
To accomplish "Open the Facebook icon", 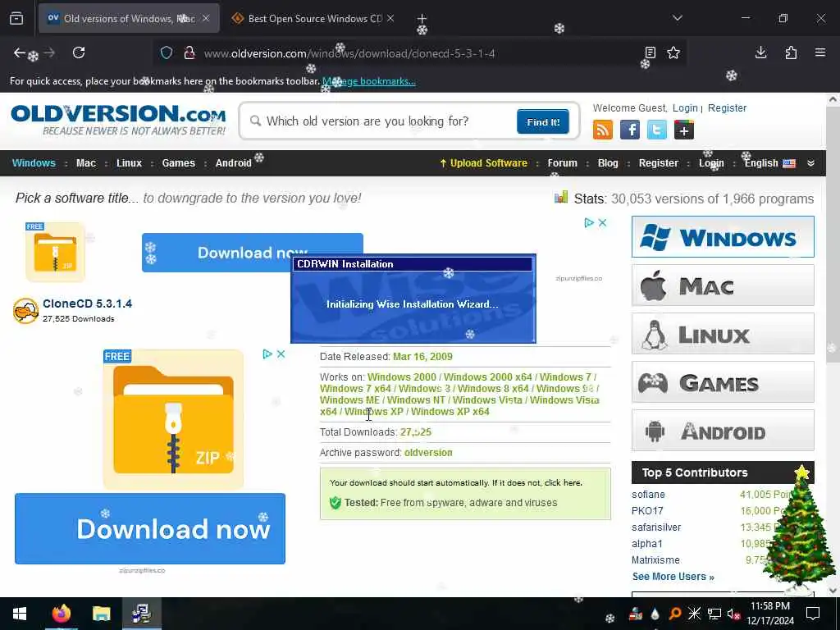I will coord(630,130).
